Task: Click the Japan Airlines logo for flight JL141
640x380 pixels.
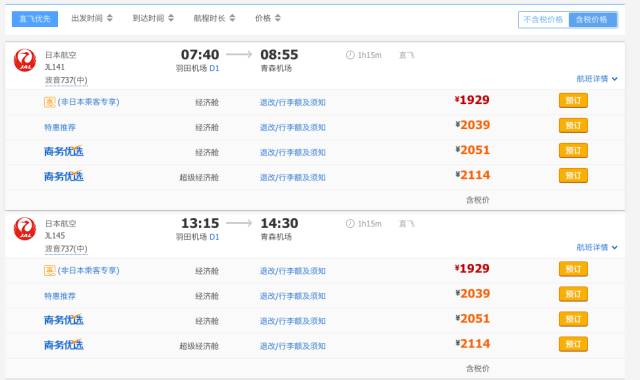Action: click(25, 60)
